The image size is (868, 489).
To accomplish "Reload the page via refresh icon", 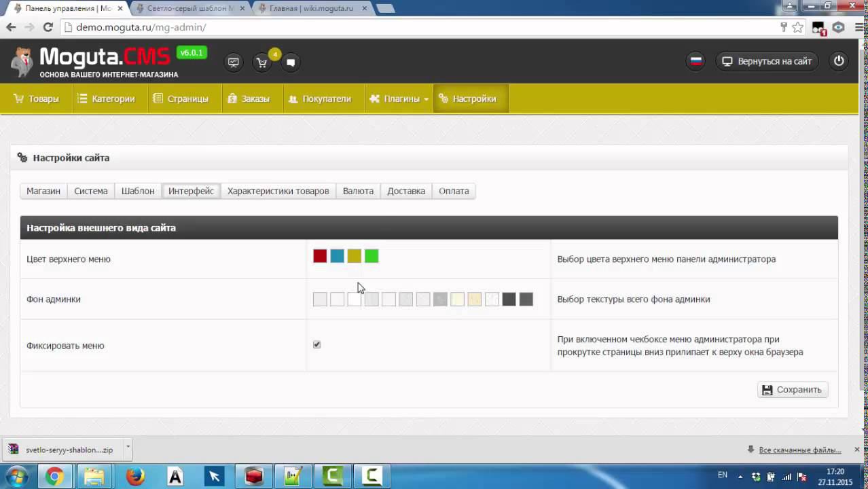I will 48,27.
